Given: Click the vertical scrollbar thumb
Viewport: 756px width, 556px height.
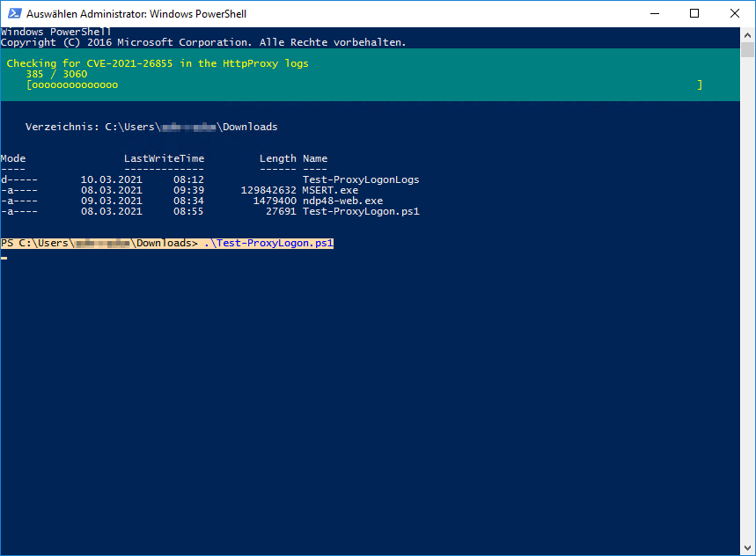Looking at the screenshot, I should tap(748, 50).
